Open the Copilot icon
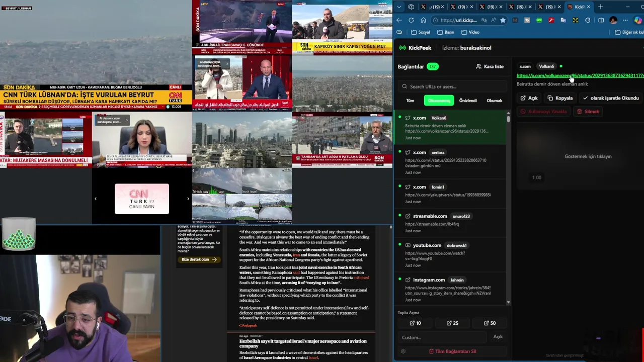Image resolution: width=644 pixels, height=362 pixels. click(638, 20)
